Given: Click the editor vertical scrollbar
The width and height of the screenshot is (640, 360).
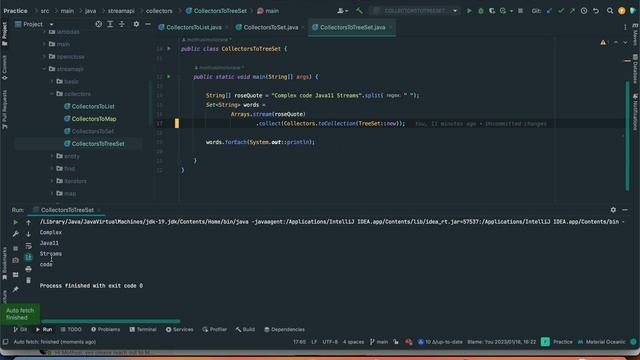Looking at the screenshot, I should tap(627, 136).
